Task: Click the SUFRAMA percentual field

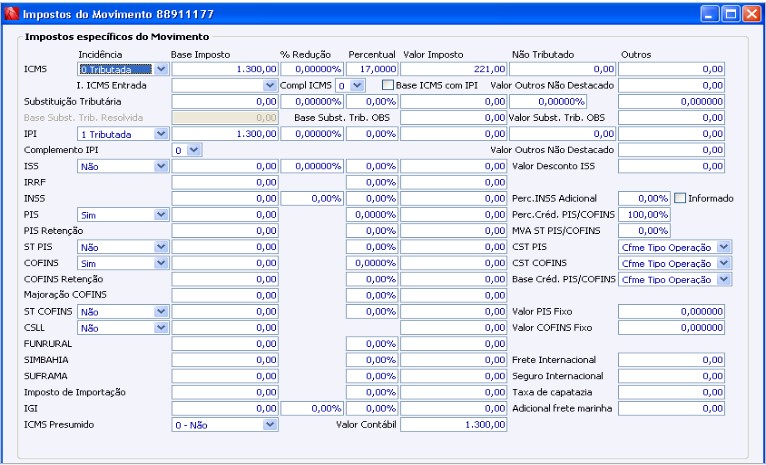Action: [x=372, y=376]
